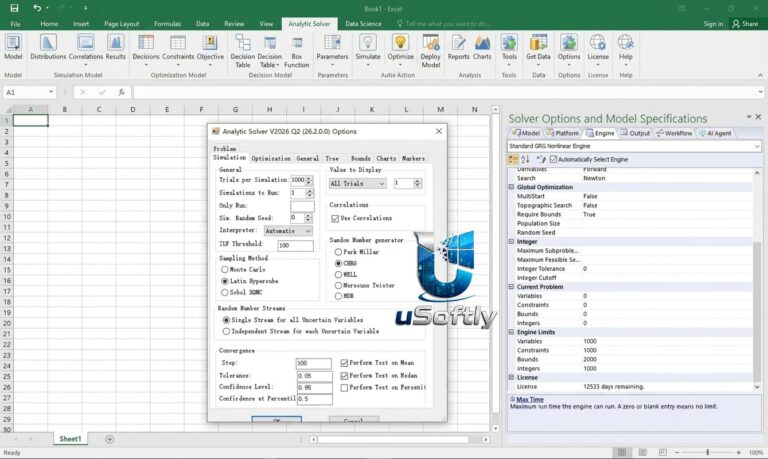Select the Monte Carlo sampling method

pyautogui.click(x=224, y=269)
